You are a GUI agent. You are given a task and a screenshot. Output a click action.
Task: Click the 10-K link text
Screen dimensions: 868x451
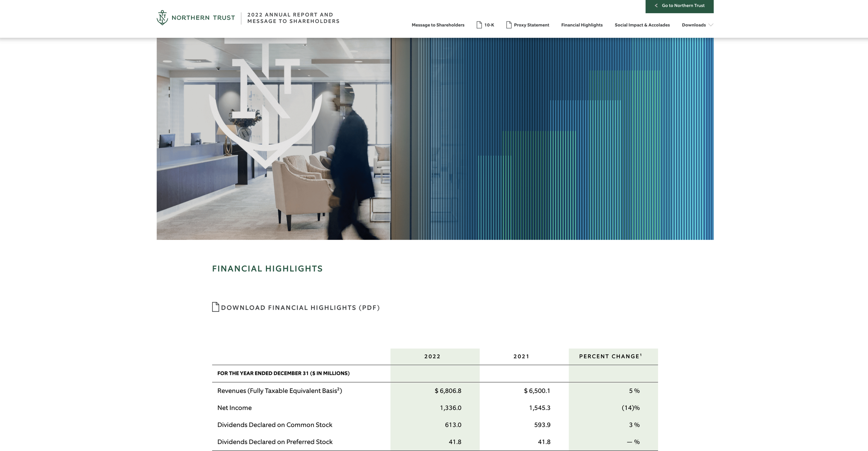[489, 25]
